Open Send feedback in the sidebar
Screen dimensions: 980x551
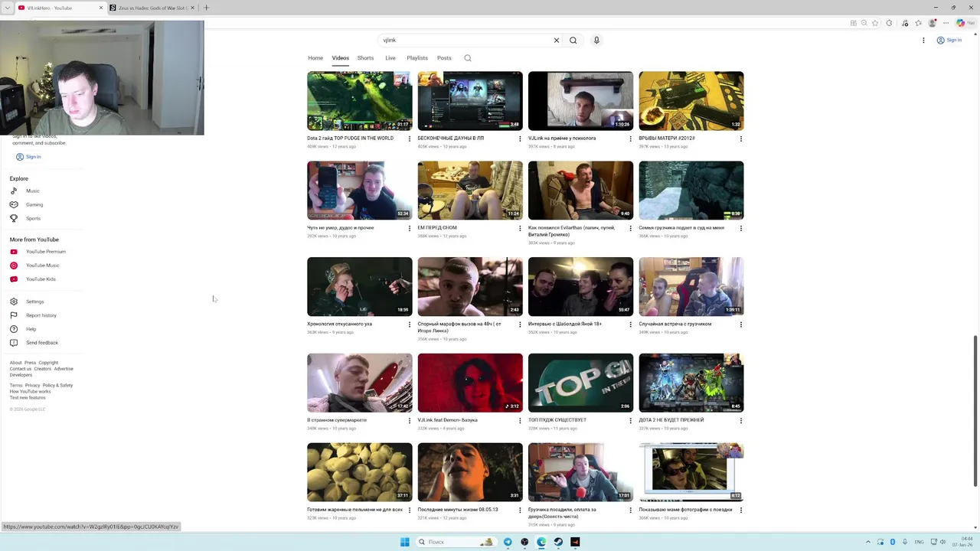(x=41, y=343)
